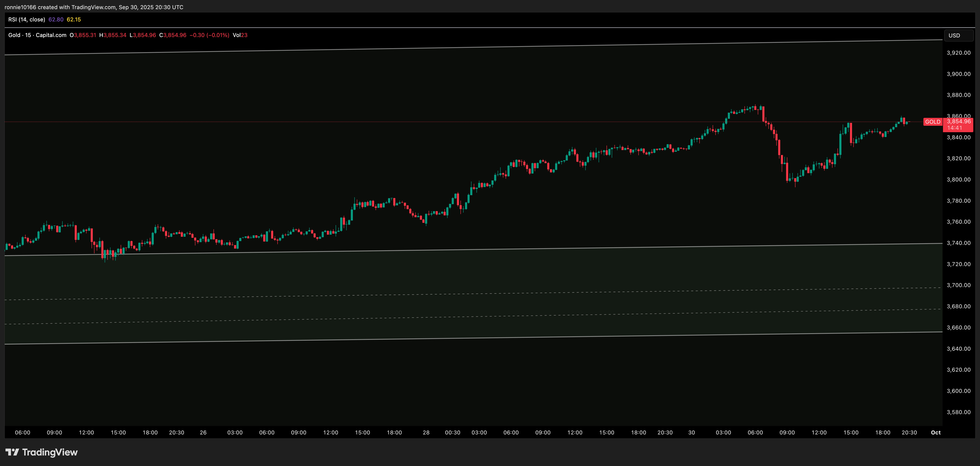Click the 3,740.00 price scale label

pos(958,243)
